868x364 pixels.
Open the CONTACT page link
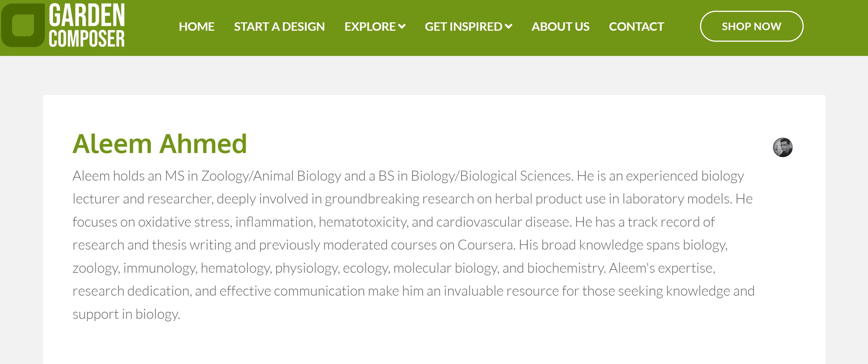[x=636, y=27]
